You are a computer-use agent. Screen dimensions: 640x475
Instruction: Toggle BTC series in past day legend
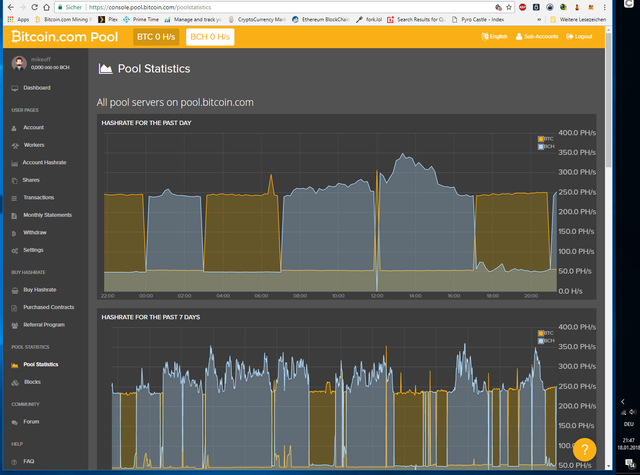point(545,139)
